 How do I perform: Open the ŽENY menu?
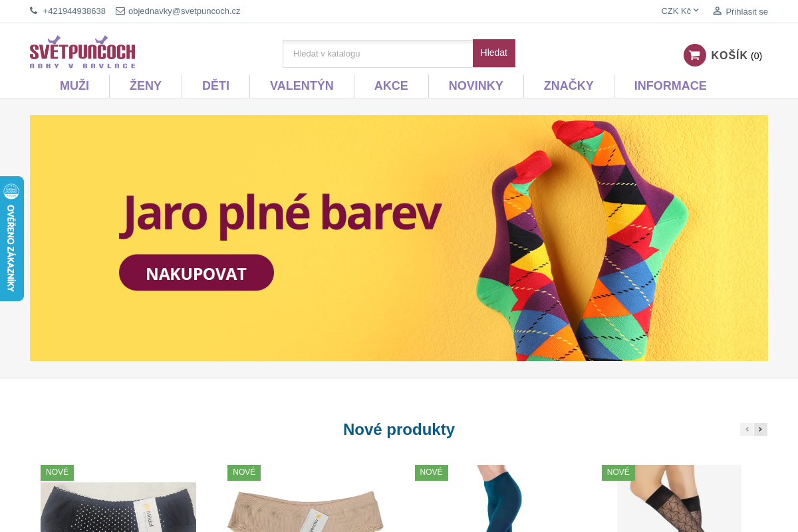coord(146,86)
